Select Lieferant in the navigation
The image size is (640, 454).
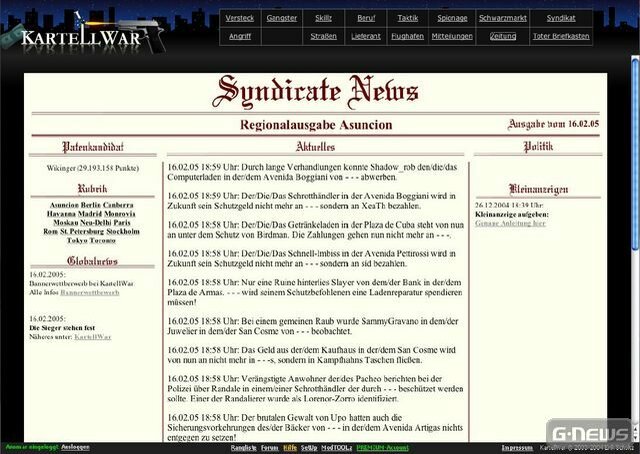click(366, 36)
